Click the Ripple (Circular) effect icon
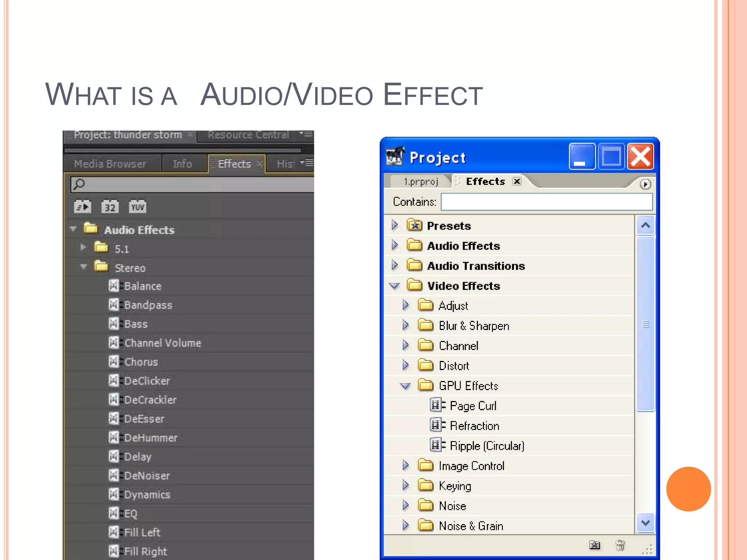Screen dimensions: 747x560 tap(437, 446)
